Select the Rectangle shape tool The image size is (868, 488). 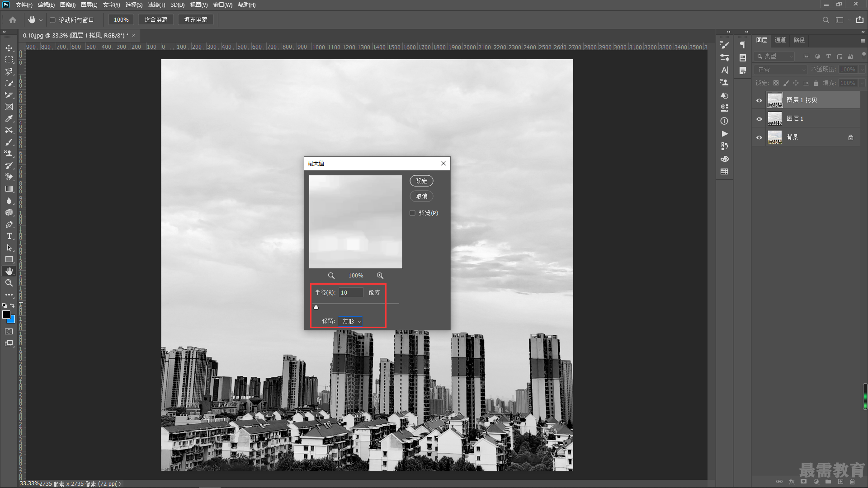click(9, 259)
